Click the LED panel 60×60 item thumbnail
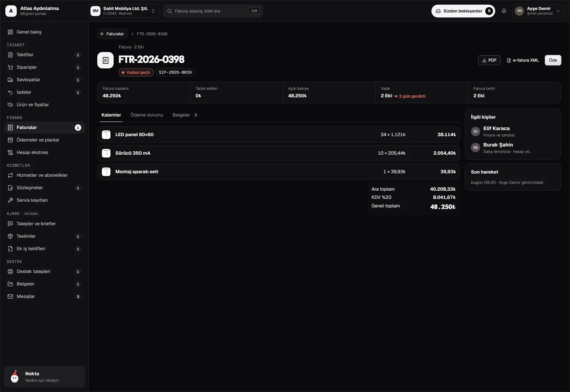Image resolution: width=570 pixels, height=392 pixels. (106, 135)
